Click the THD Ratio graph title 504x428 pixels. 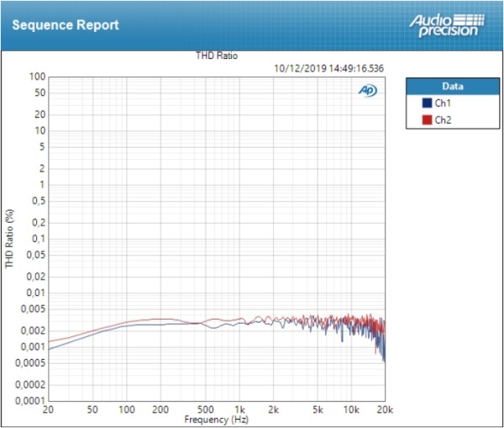point(217,56)
